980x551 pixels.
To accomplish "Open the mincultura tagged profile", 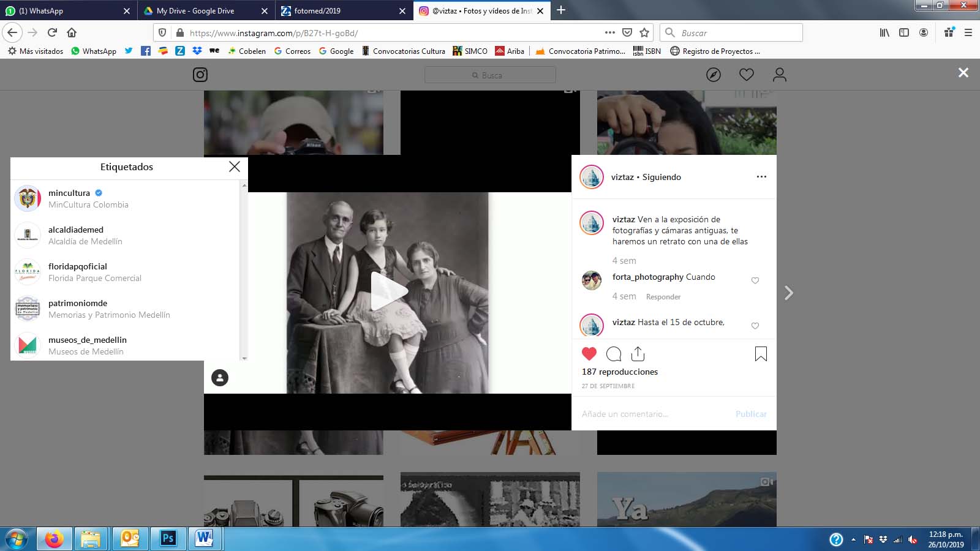I will [69, 193].
